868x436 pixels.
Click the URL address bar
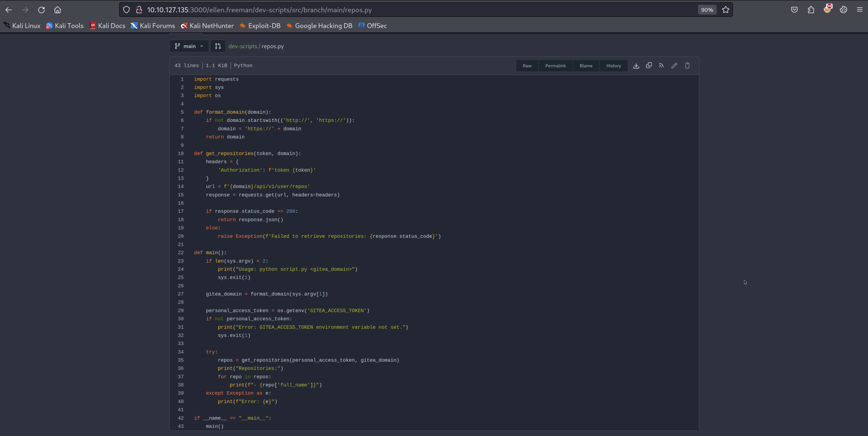tap(409, 10)
